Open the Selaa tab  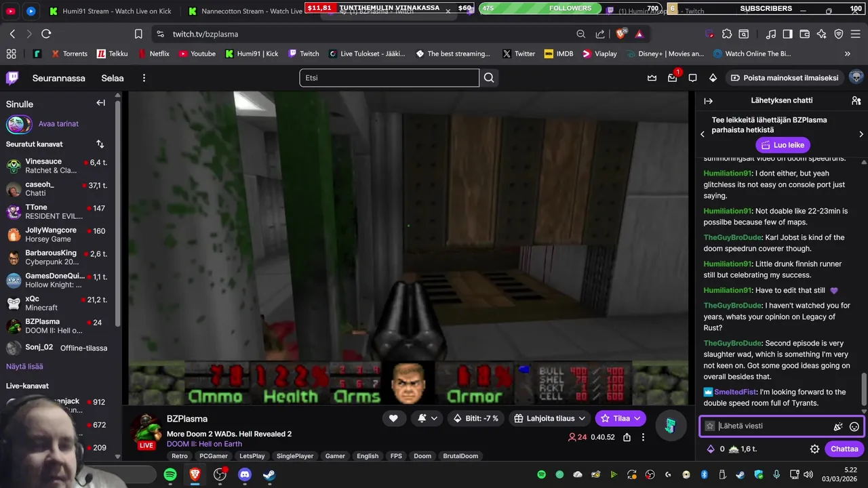click(x=113, y=78)
